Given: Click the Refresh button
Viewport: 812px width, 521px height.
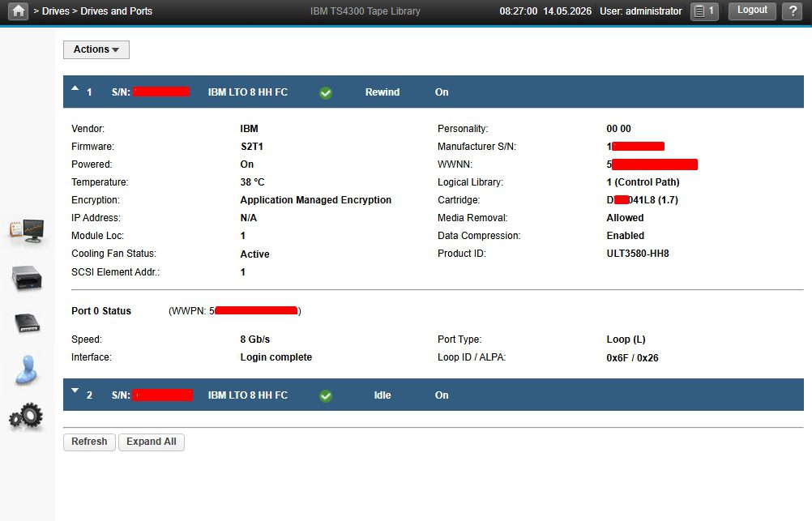Looking at the screenshot, I should click(89, 442).
